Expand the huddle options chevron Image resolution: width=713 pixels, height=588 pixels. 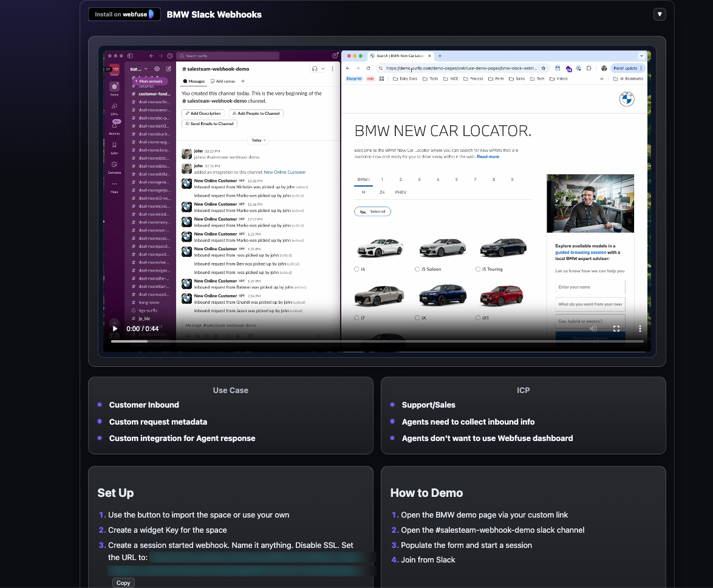tap(323, 69)
